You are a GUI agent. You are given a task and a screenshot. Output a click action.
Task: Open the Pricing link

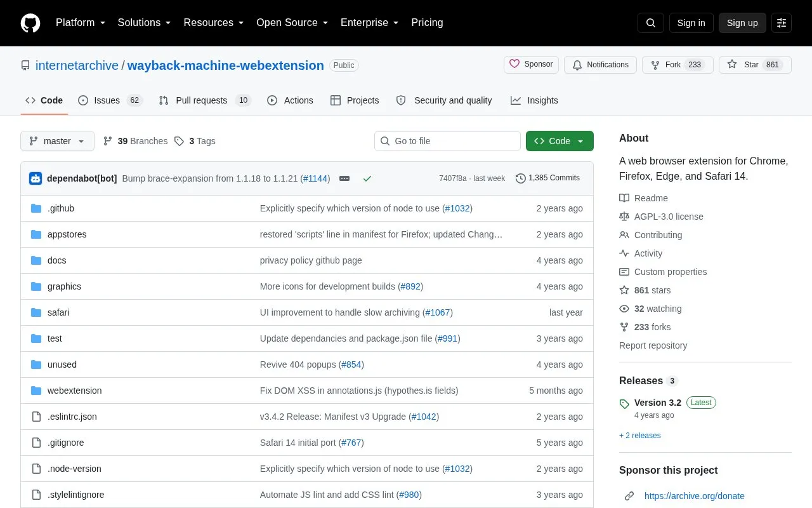point(427,23)
